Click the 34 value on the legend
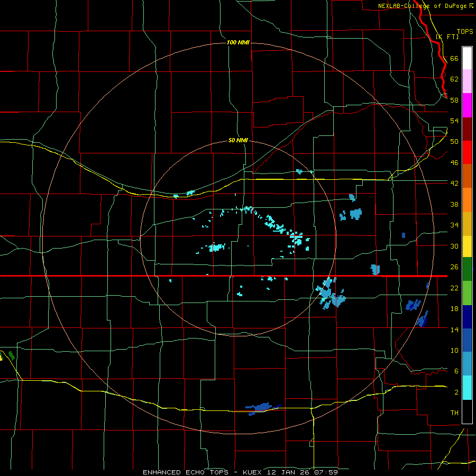476x476 pixels. point(454,225)
